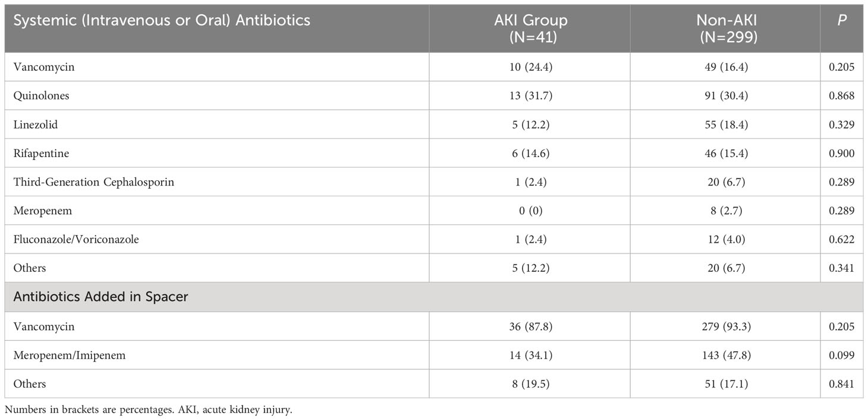Select the Fluconazole/Voriconazole row label
Image resolution: width=868 pixels, height=420 pixels.
(x=76, y=239)
